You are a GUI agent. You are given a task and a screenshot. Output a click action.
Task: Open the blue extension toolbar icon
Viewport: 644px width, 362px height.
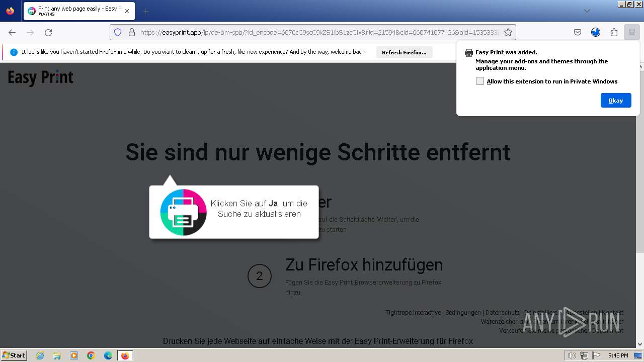tap(596, 32)
